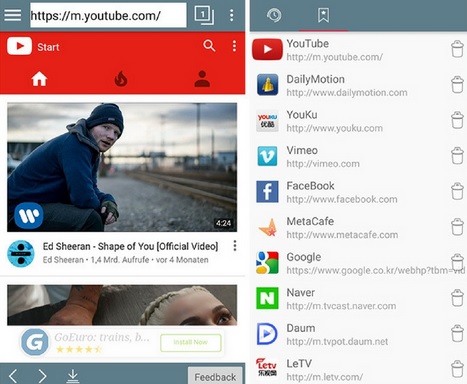The height and width of the screenshot is (384, 467).
Task: Click the Google bookmark title text
Action: (x=304, y=257)
